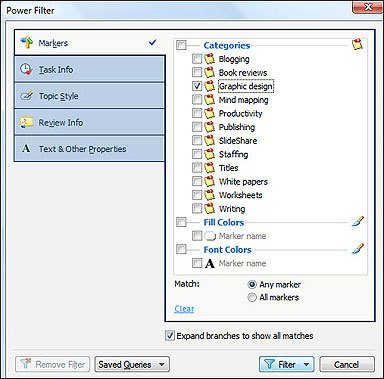Check the Fill Colors Marker name checkbox
Screen dimensions: 384x379
197,236
